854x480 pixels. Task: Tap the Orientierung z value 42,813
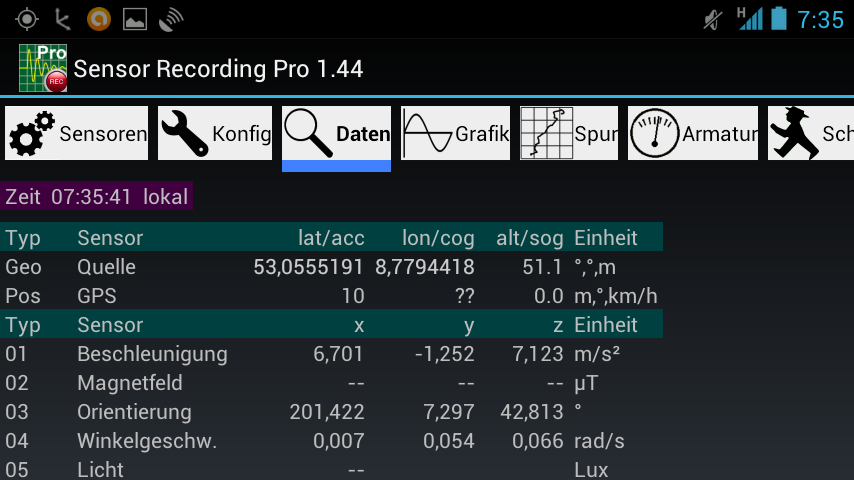[532, 412]
